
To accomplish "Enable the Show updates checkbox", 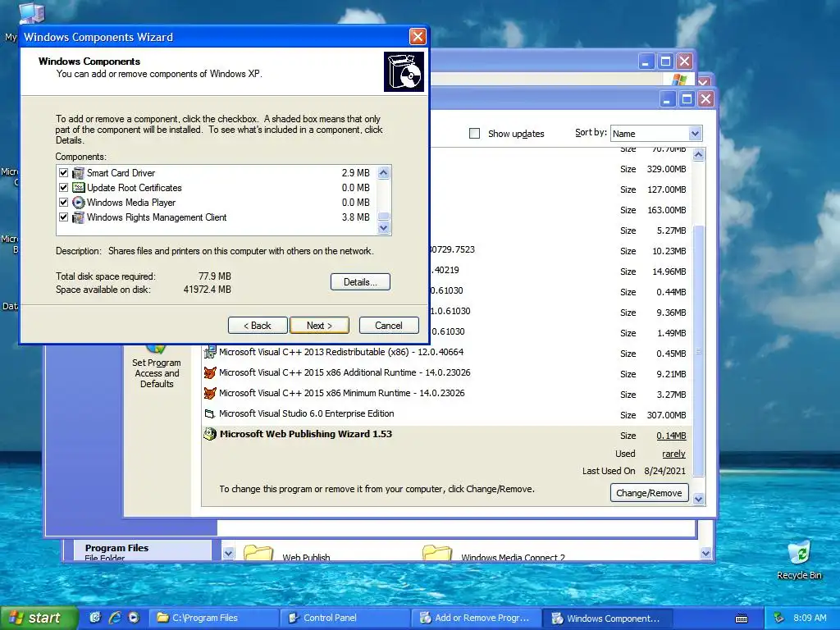I will (475, 134).
